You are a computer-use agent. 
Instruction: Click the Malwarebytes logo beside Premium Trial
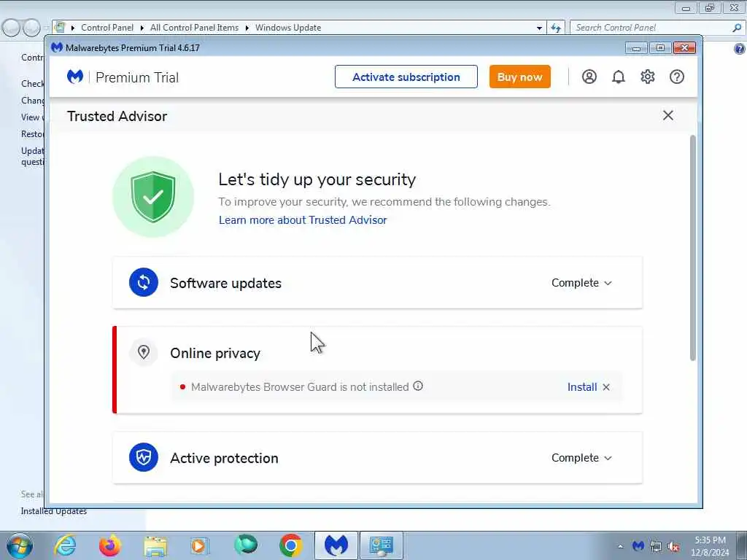(x=75, y=77)
